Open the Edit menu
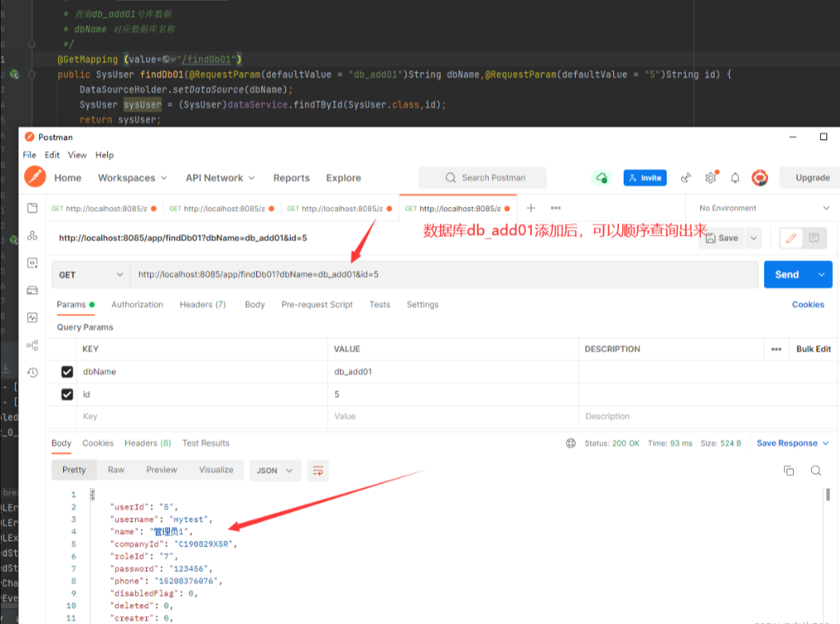 pyautogui.click(x=52, y=155)
